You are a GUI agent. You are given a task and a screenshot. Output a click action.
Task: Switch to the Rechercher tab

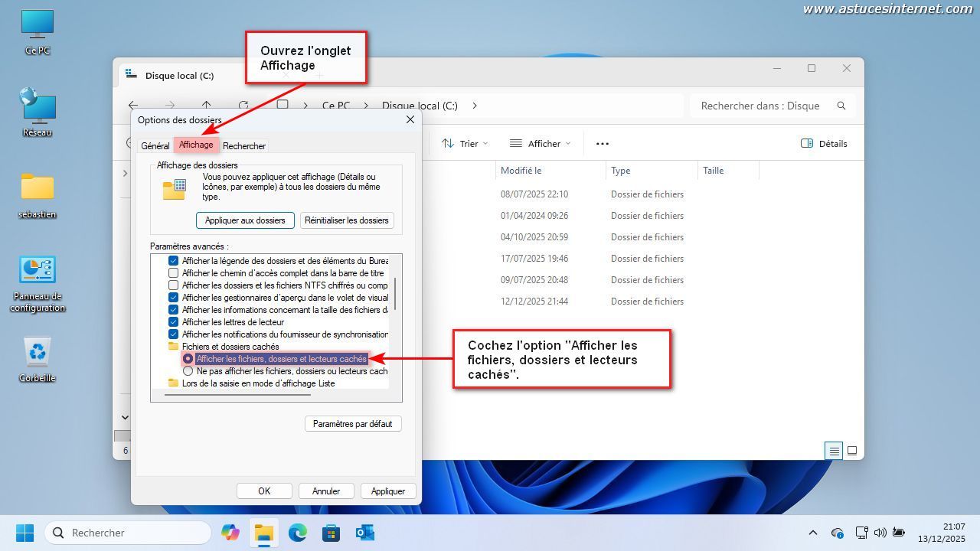coord(244,145)
